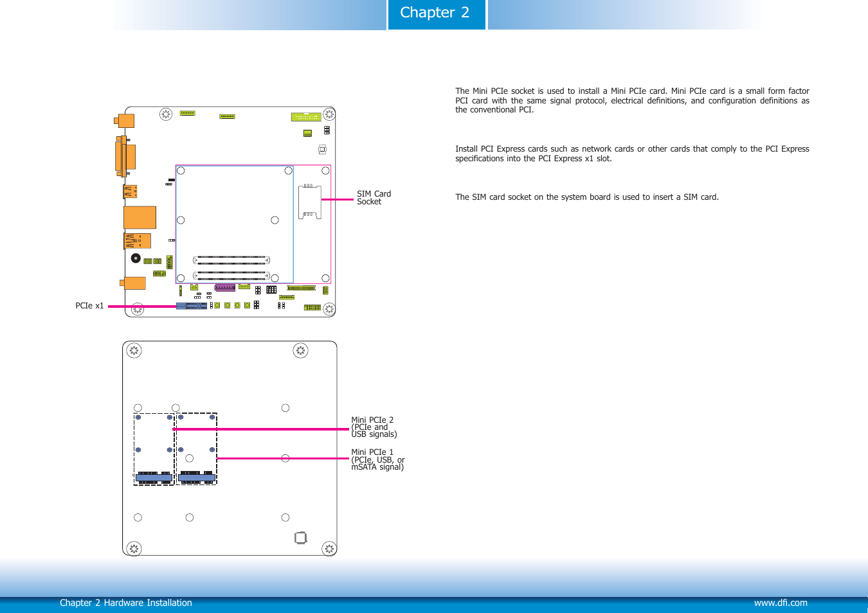Click the PCI Express cards installation paragraph
Image resolution: width=868 pixels, height=613 pixels.
pyautogui.click(x=632, y=154)
